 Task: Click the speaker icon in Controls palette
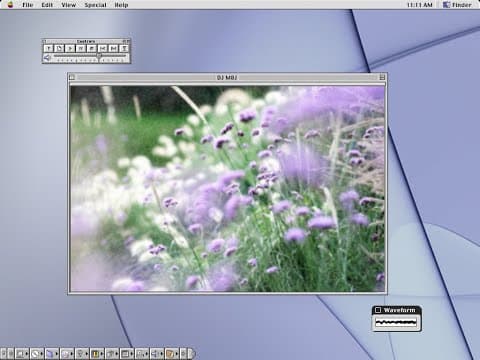click(x=47, y=58)
